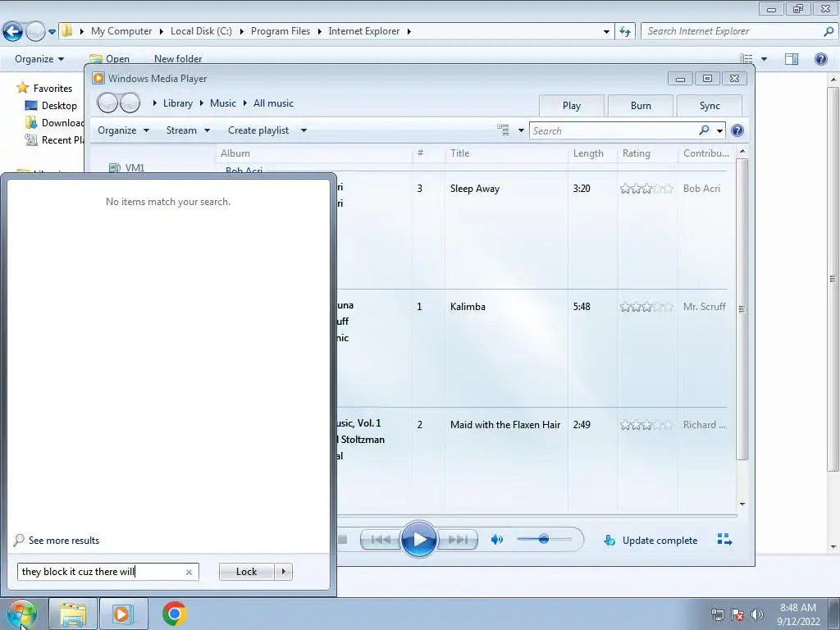The image size is (840, 630).
Task: Open View options dropdown arrow in Media Player
Action: 521,130
